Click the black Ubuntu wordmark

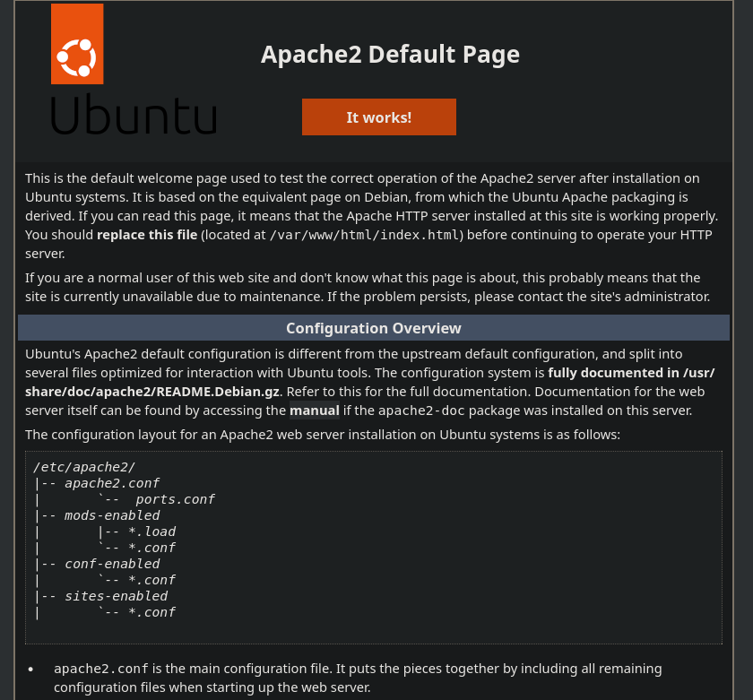(134, 115)
